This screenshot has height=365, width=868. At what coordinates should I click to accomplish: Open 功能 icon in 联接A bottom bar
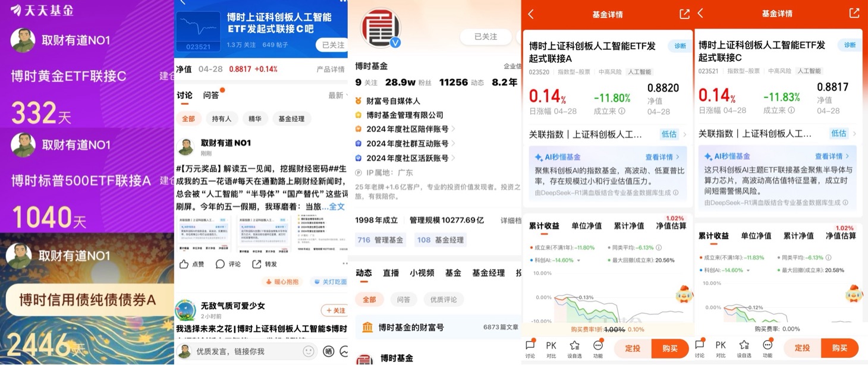coord(598,349)
